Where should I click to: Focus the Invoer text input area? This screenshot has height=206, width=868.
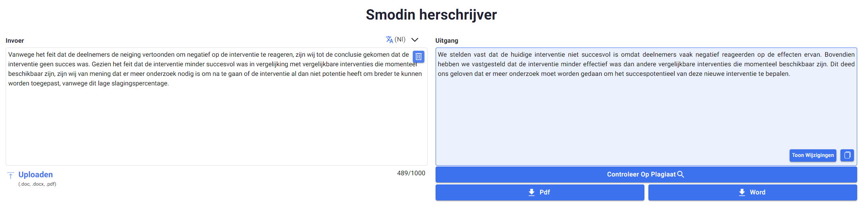pos(216,107)
